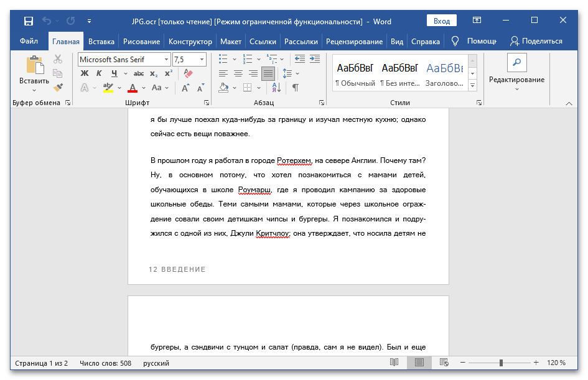Click the Shading paint bucket icon
This screenshot has height=380, width=588.
pos(223,88)
